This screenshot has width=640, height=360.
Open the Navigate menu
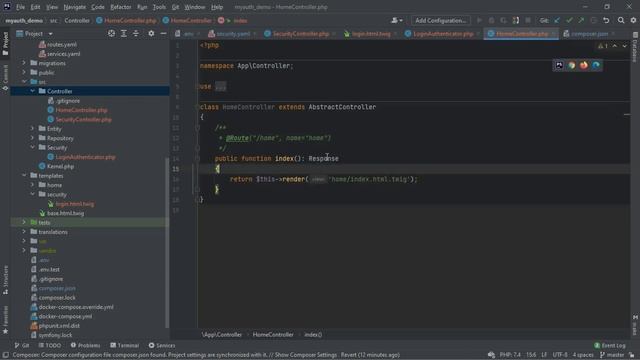[75, 7]
